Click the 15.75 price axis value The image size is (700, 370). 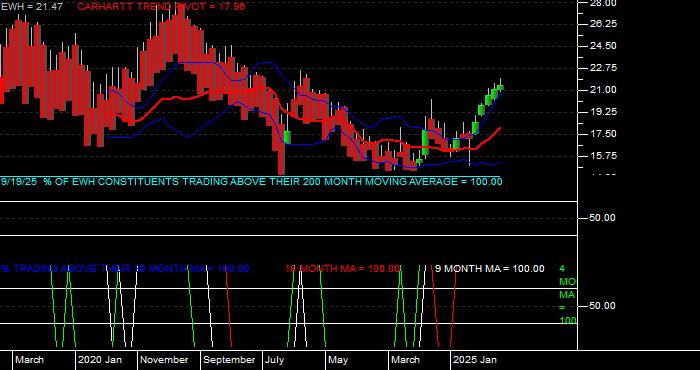tap(603, 156)
